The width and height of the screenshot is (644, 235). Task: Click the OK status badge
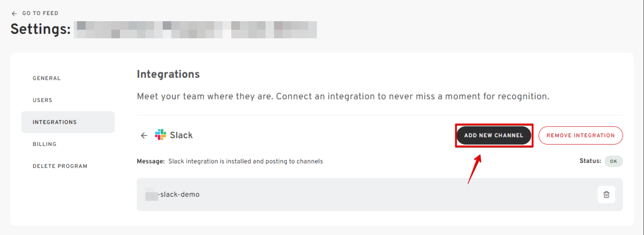point(613,161)
